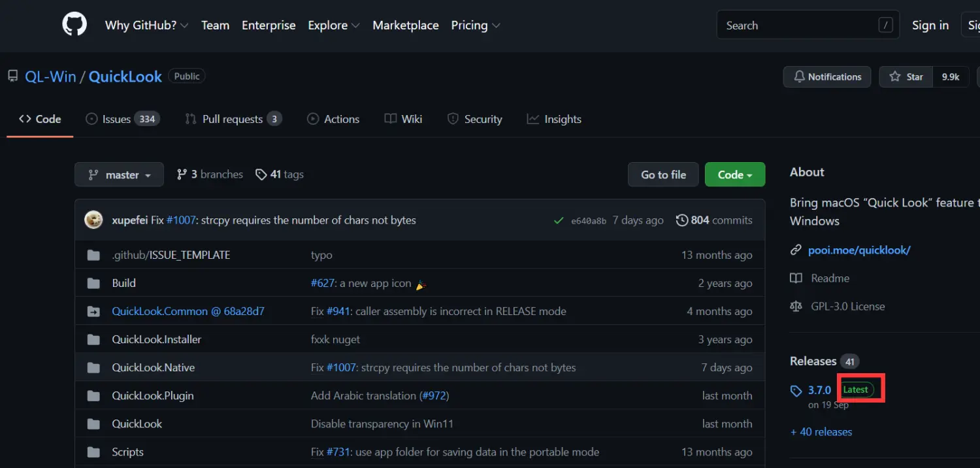Click the 41 tags link
The height and width of the screenshot is (468, 980).
point(280,175)
